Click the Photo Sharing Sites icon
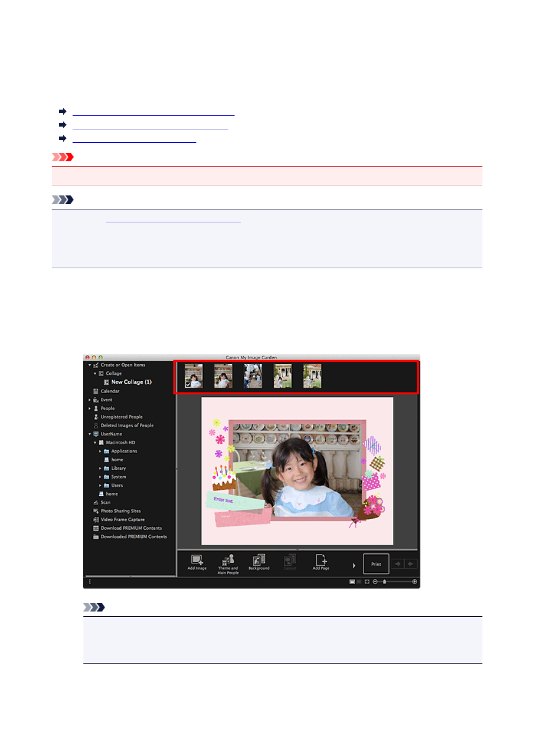534x756 pixels. (96, 511)
